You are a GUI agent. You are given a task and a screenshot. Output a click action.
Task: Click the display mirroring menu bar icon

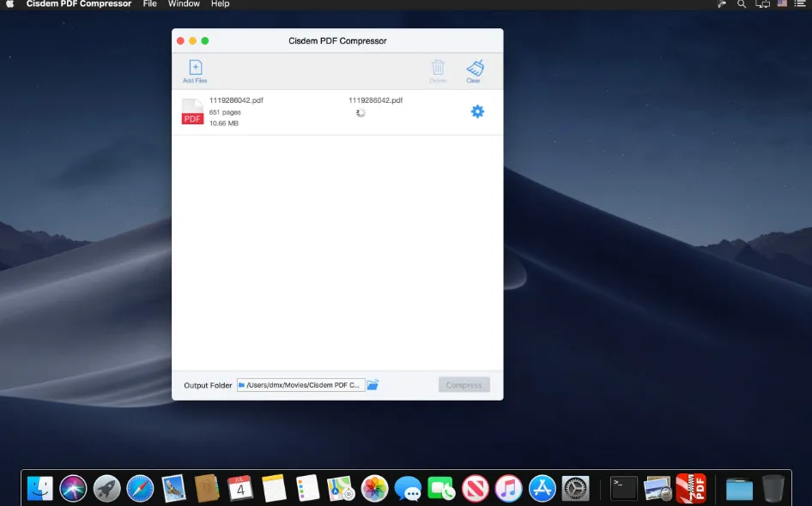[762, 4]
